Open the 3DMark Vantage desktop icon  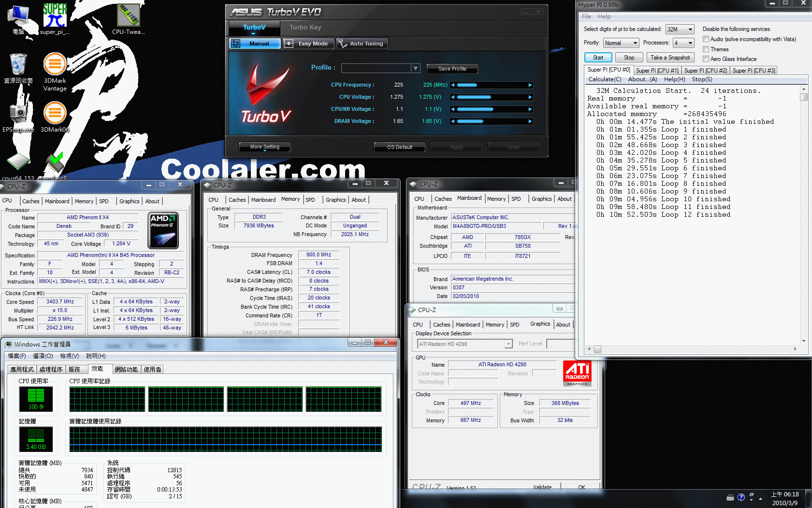(55, 72)
